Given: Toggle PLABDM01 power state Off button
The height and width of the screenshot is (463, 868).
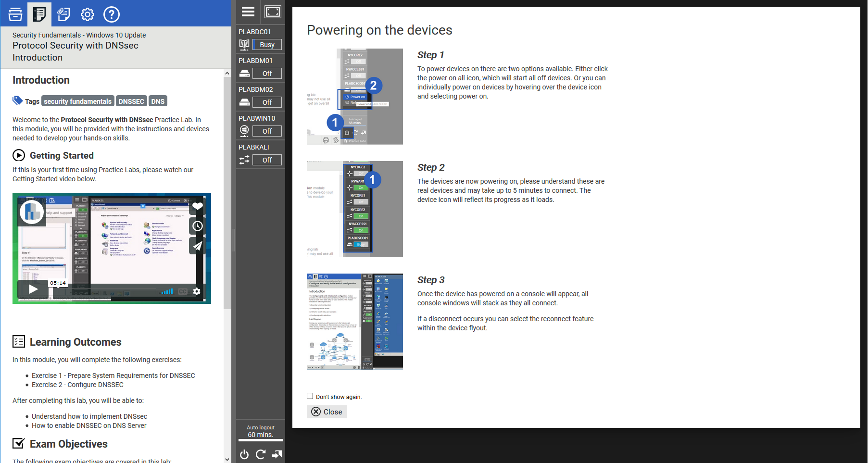Looking at the screenshot, I should point(267,74).
